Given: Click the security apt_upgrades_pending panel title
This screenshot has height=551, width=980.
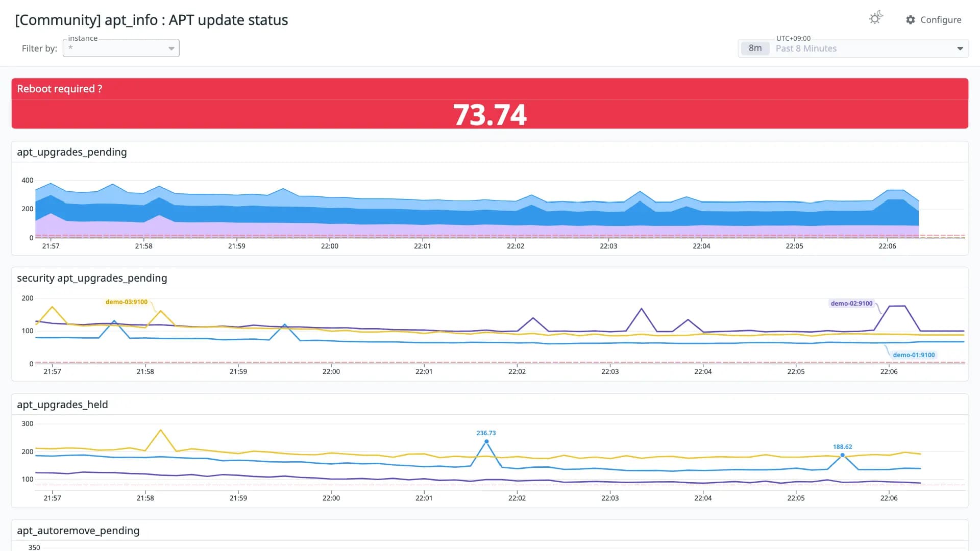Looking at the screenshot, I should [x=92, y=278].
